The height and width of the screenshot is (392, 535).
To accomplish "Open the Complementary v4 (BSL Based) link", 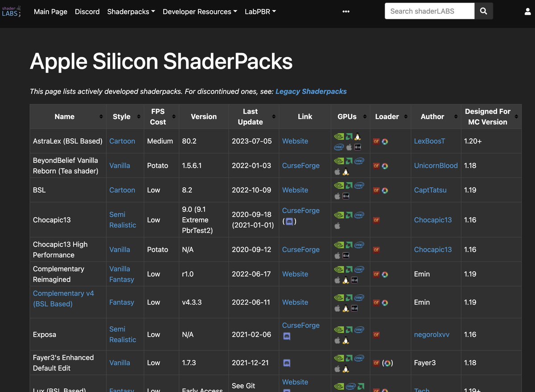I will [63, 298].
